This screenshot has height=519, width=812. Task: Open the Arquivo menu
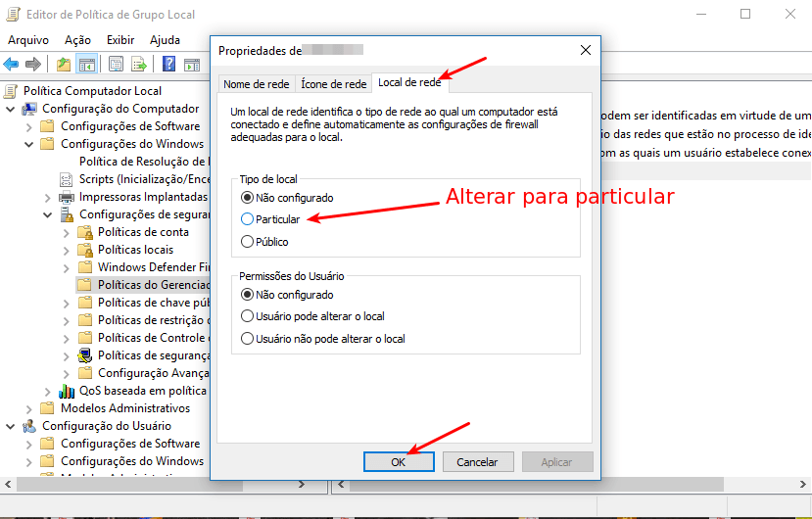[x=28, y=40]
